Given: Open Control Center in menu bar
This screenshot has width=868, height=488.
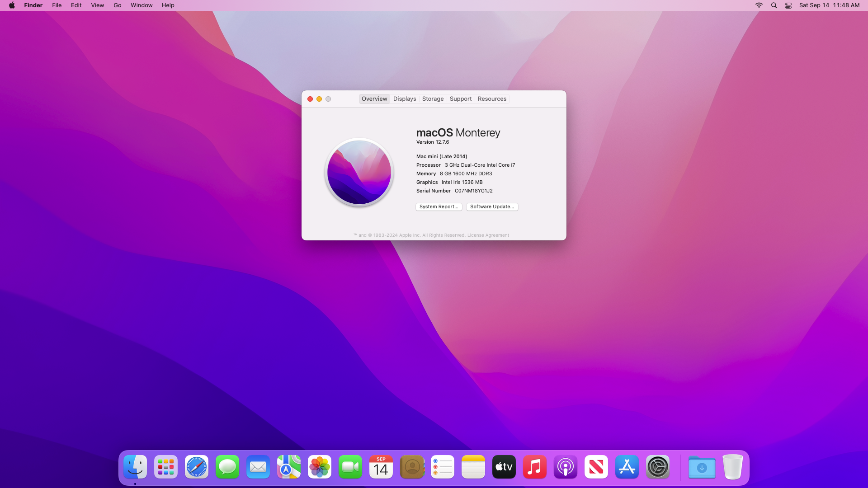Looking at the screenshot, I should click(x=788, y=5).
